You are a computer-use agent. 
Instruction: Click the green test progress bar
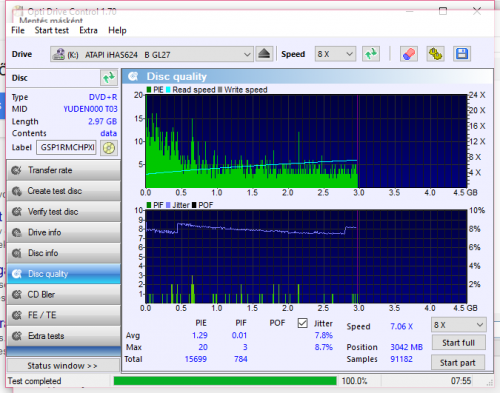(225, 381)
